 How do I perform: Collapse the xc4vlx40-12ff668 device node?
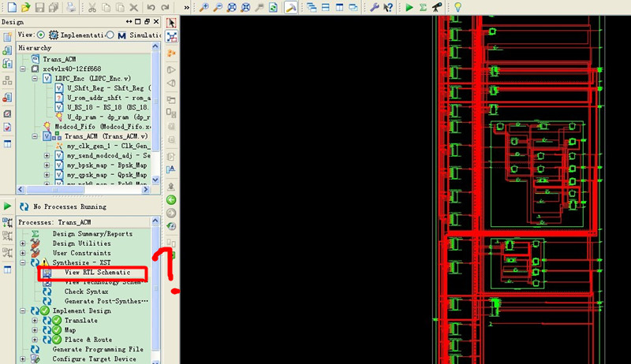[23, 69]
